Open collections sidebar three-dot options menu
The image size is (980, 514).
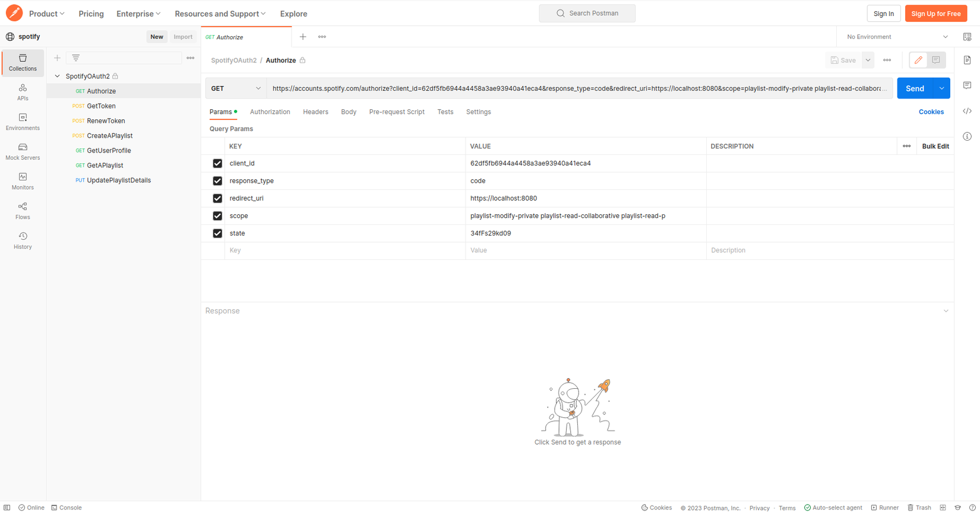point(191,58)
